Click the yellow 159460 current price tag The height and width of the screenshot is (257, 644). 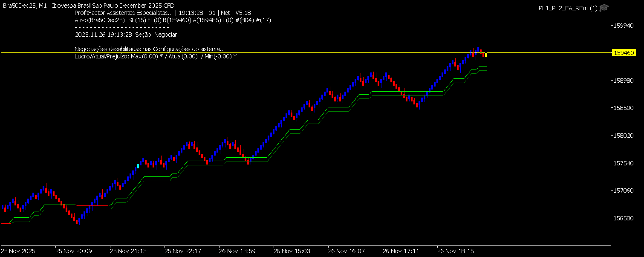624,53
